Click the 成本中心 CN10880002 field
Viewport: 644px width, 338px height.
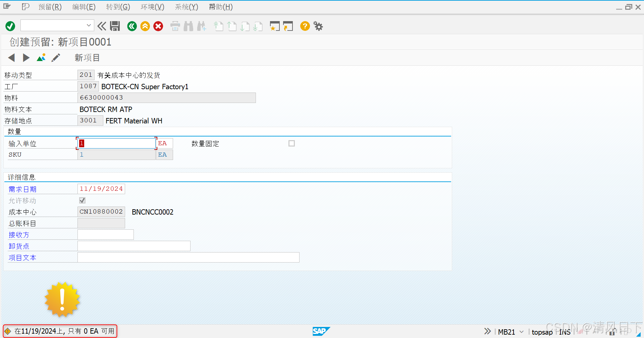pos(101,212)
